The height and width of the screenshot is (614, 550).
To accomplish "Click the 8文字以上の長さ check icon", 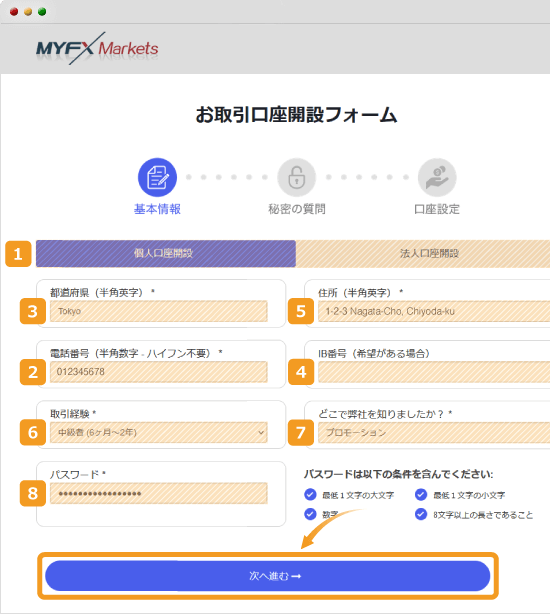I will click(x=421, y=514).
